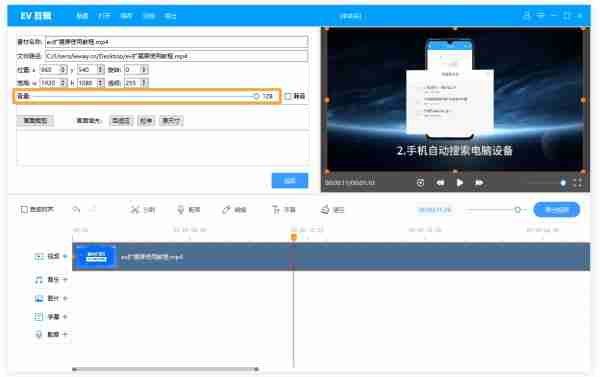The image size is (600, 377).
Task: Click the second view-size preset button
Action: click(146, 121)
